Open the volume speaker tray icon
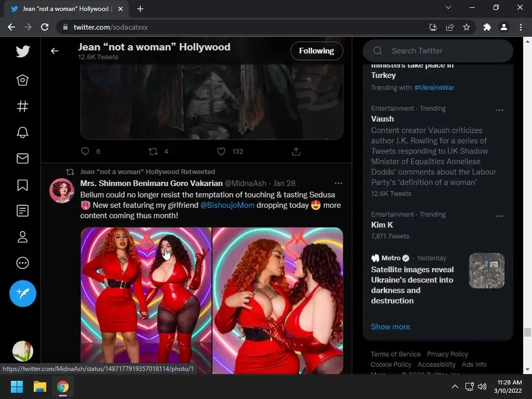This screenshot has width=532, height=399. point(482,387)
